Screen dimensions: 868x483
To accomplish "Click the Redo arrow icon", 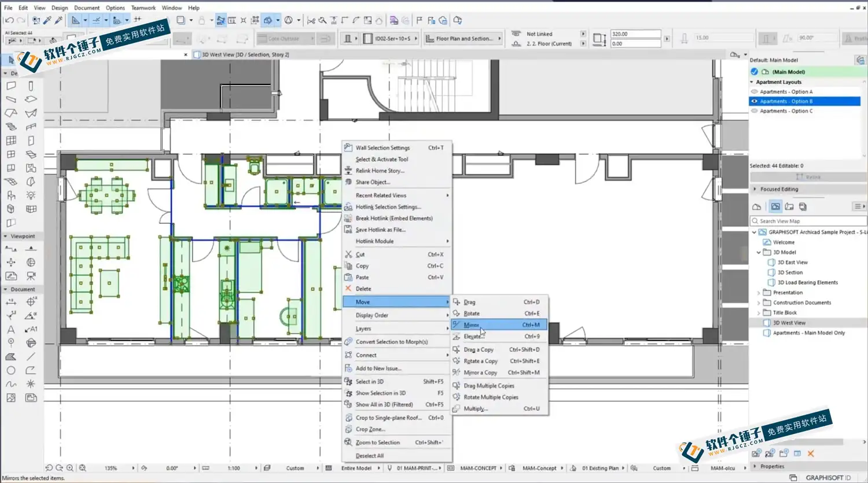I will pos(20,20).
